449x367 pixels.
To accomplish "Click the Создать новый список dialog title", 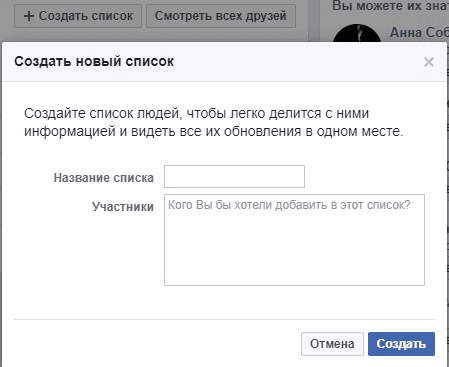I will click(94, 61).
